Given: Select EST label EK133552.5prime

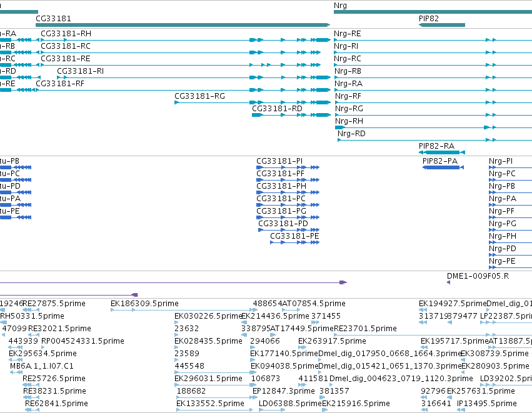Looking at the screenshot, I should [x=210, y=404].
